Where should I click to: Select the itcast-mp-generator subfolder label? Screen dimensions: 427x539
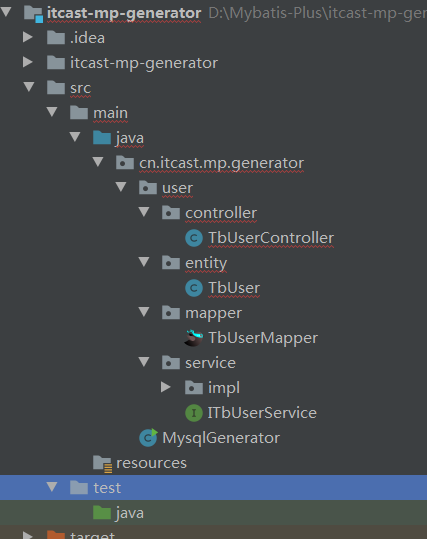click(x=144, y=63)
